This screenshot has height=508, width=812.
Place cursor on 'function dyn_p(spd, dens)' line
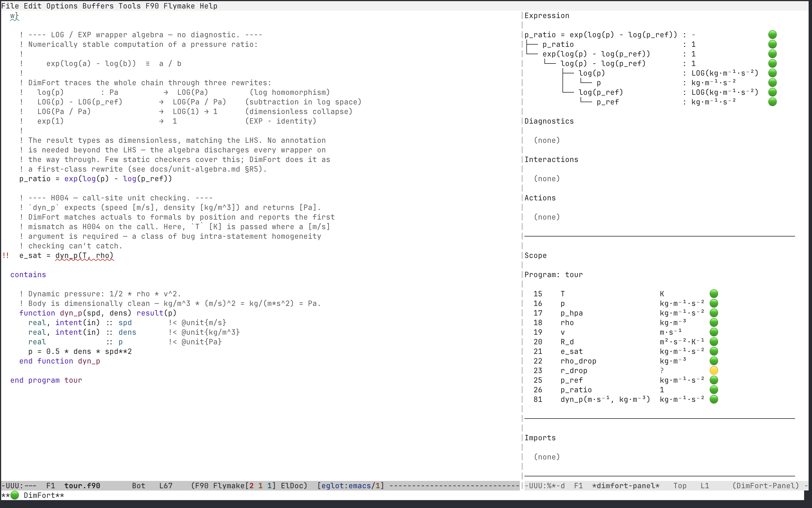tap(98, 313)
